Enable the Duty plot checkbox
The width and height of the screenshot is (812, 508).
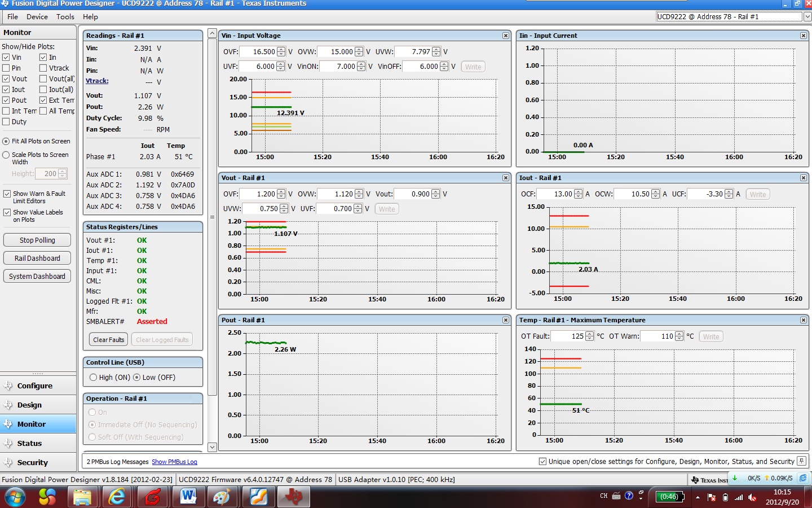click(x=6, y=122)
